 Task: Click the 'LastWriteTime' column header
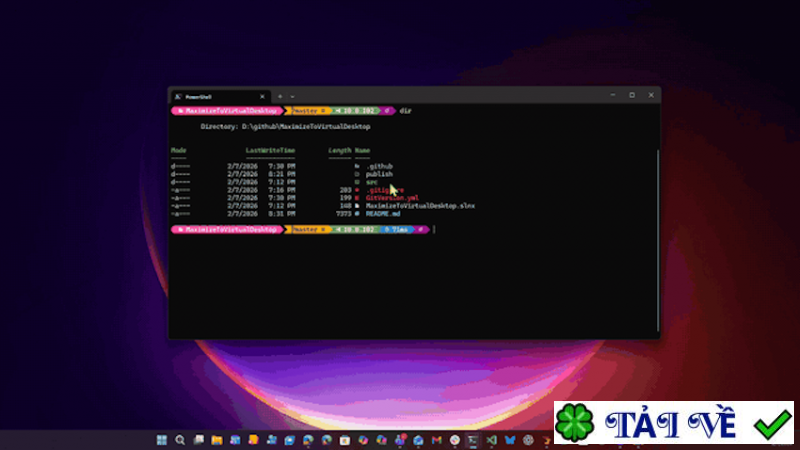tap(270, 151)
